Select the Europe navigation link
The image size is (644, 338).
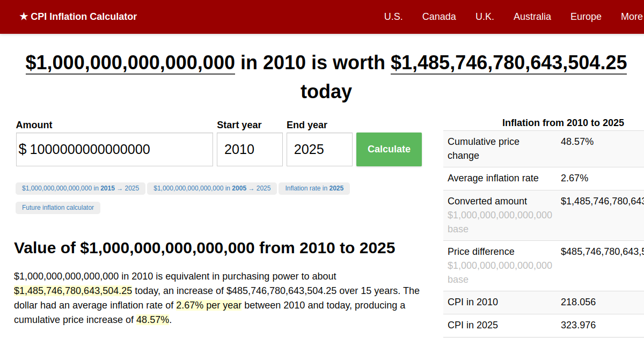pyautogui.click(x=586, y=17)
